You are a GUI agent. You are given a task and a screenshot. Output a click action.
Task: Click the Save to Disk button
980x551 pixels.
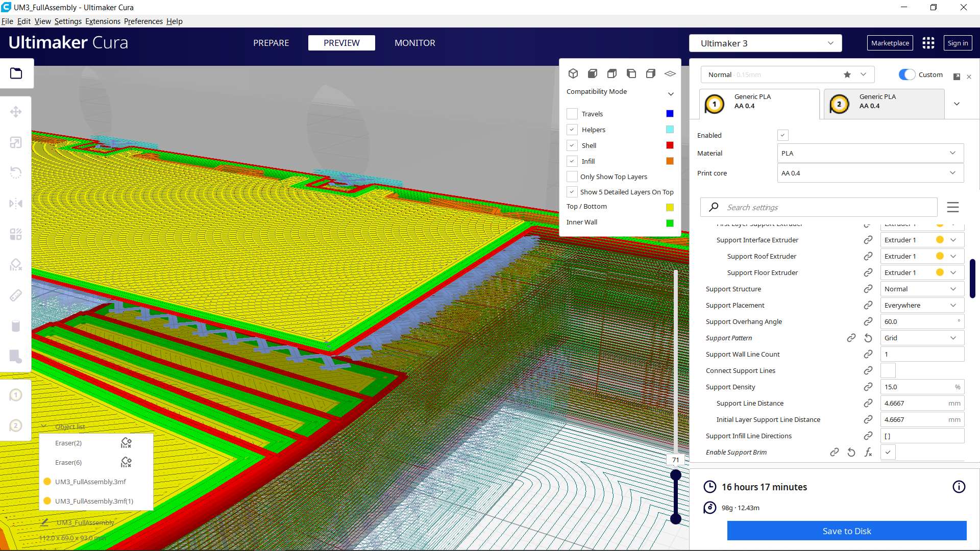pos(846,531)
